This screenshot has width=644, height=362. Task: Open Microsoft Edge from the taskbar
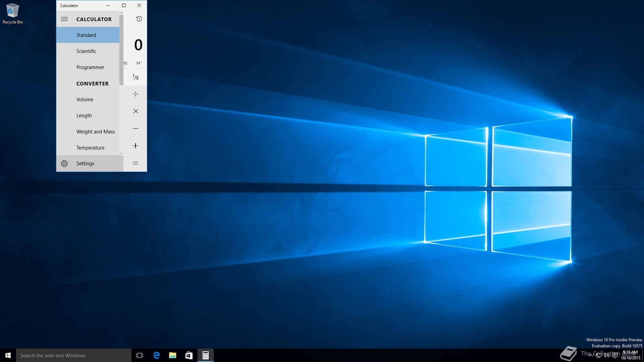[156, 355]
